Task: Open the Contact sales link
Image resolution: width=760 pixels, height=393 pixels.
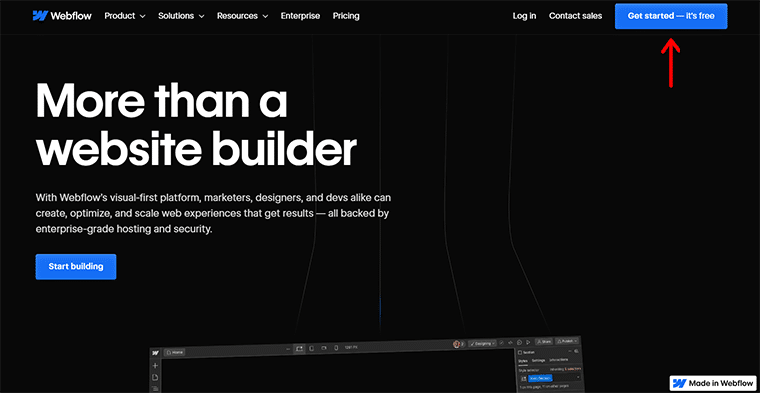Action: tap(575, 16)
